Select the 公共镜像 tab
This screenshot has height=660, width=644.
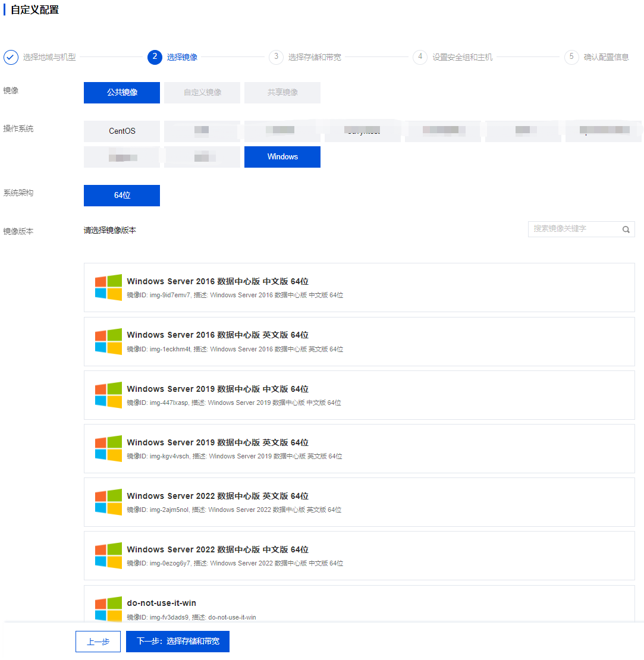click(122, 93)
